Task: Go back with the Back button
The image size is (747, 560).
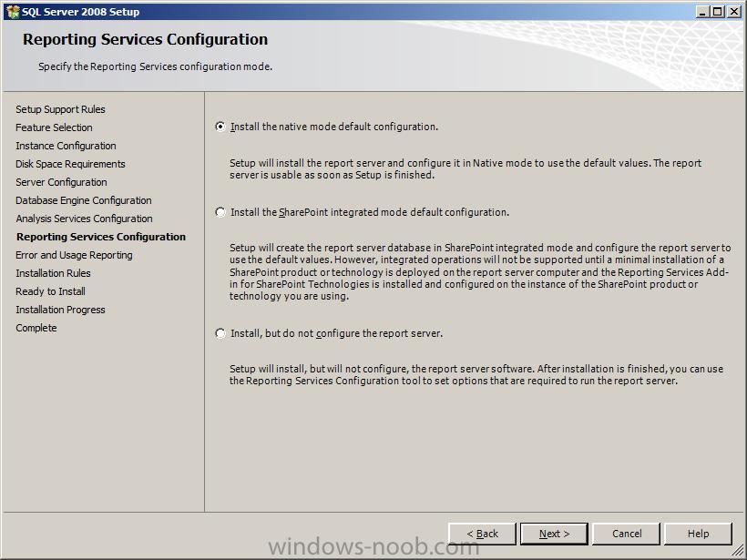Action: tap(482, 534)
